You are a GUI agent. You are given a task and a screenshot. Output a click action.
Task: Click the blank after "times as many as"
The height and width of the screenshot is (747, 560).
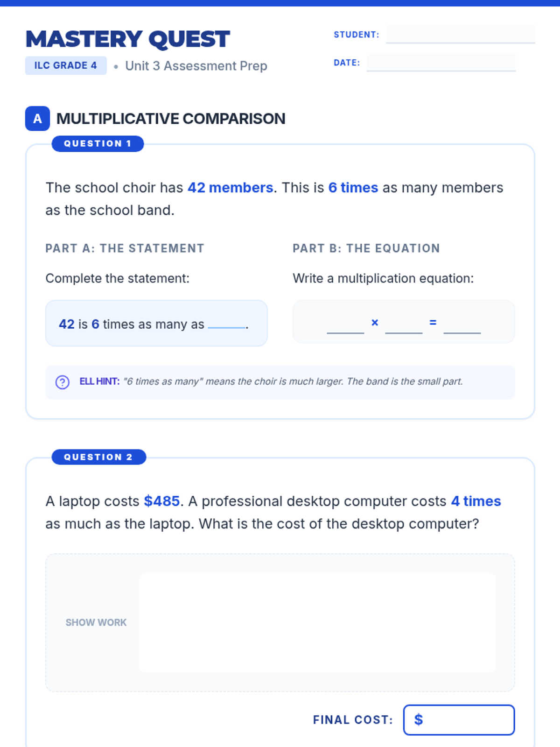click(226, 324)
